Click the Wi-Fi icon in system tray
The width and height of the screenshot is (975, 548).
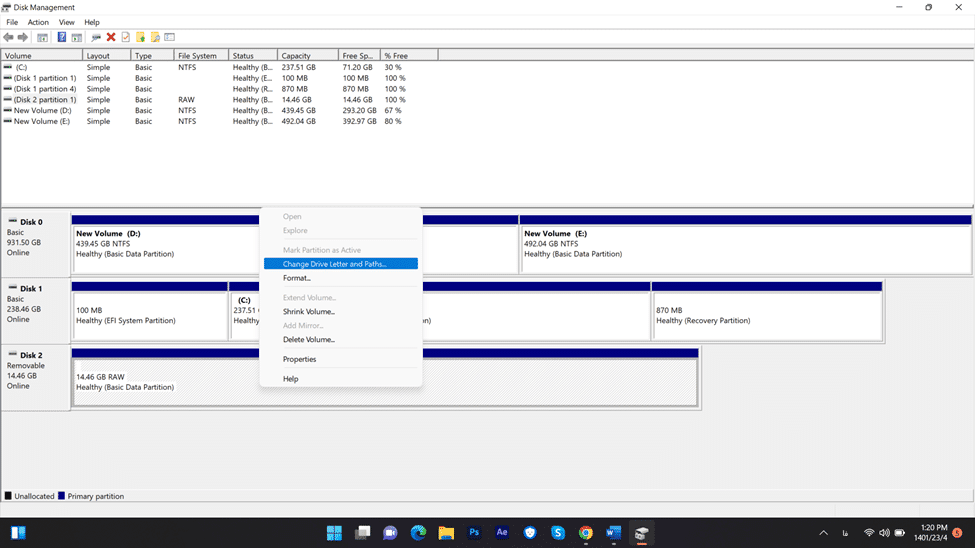click(869, 533)
